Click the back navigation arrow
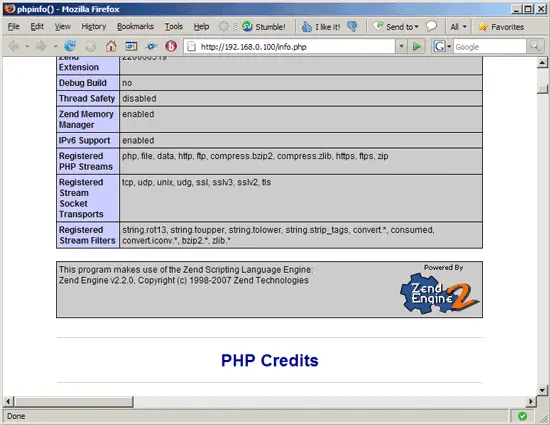The image size is (550, 425). pos(14,46)
